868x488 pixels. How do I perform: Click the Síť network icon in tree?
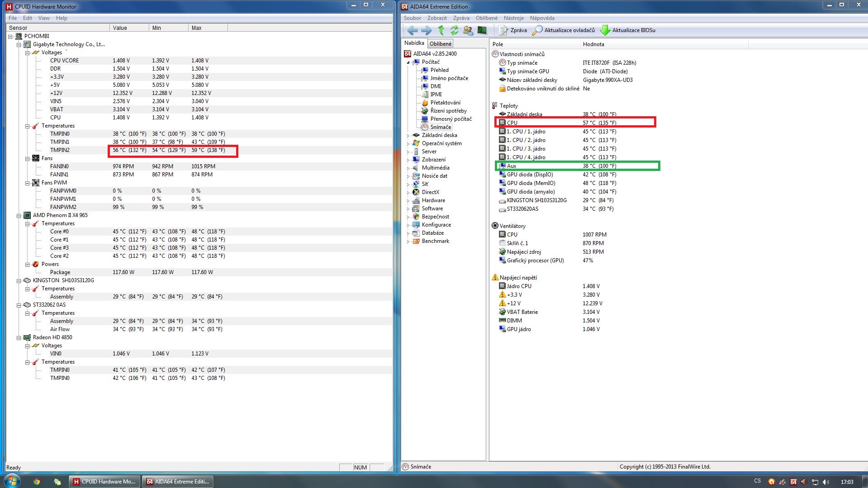tap(416, 184)
